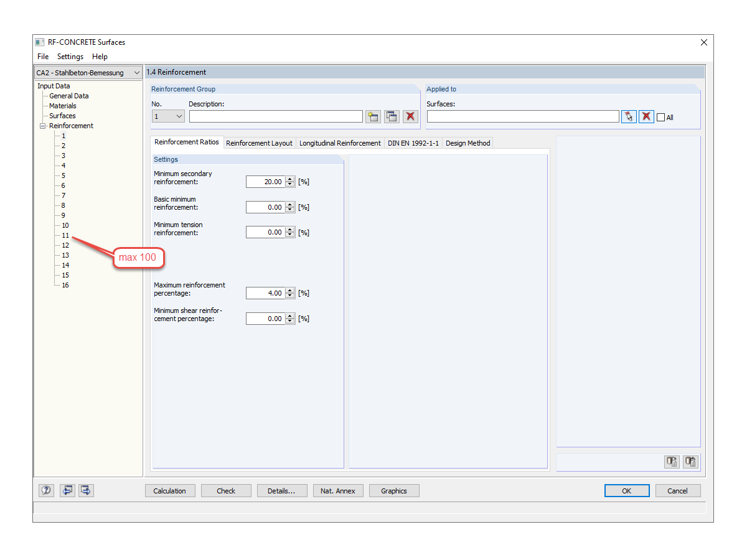Delete the reinforcement group red X
The height and width of the screenshot is (560, 747).
410,116
